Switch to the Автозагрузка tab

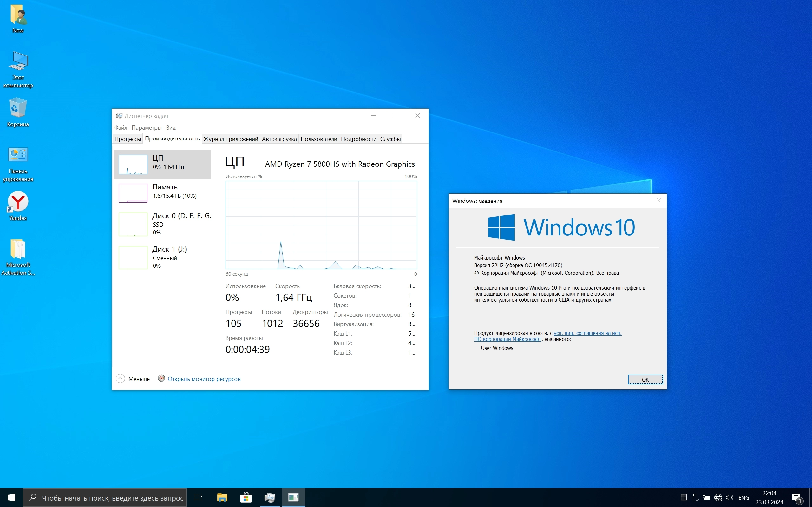279,139
